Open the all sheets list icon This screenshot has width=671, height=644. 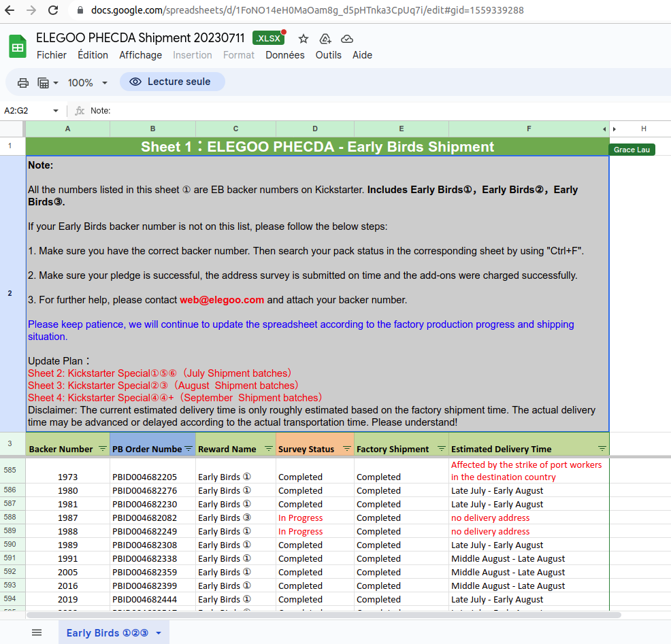coord(37,632)
